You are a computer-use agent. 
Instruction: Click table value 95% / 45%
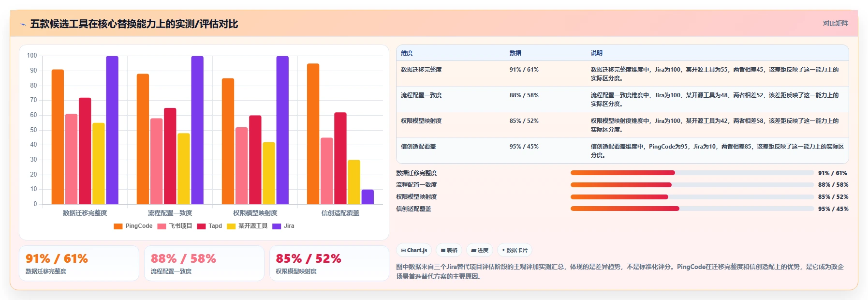pyautogui.click(x=524, y=147)
